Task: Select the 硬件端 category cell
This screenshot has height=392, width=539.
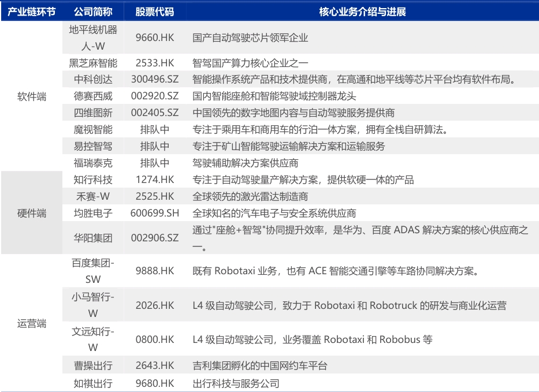Action: 32,214
